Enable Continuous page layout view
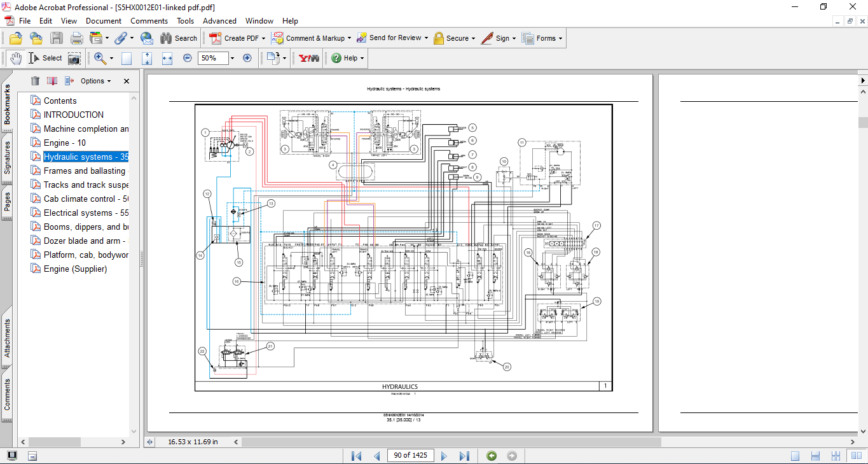 pyautogui.click(x=814, y=456)
